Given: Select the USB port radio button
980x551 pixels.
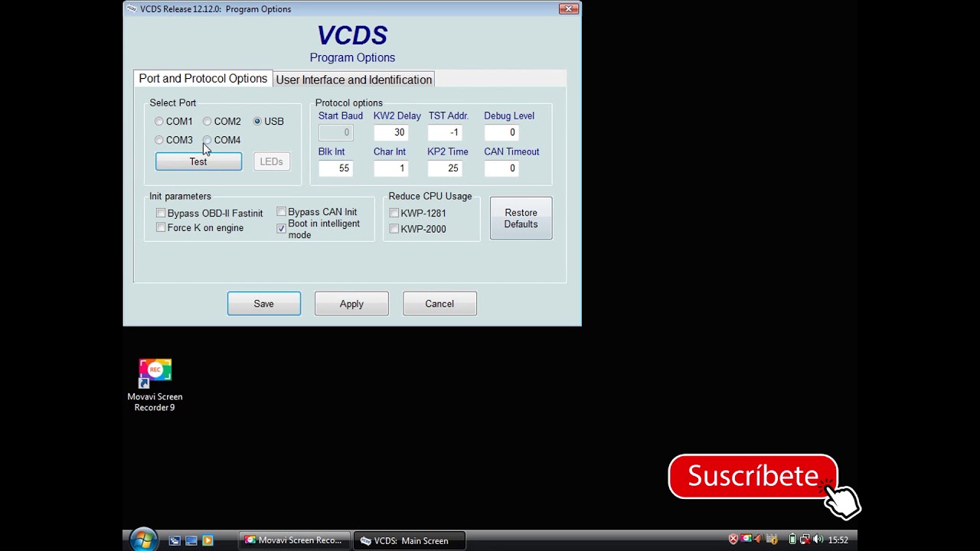Looking at the screenshot, I should click(257, 122).
